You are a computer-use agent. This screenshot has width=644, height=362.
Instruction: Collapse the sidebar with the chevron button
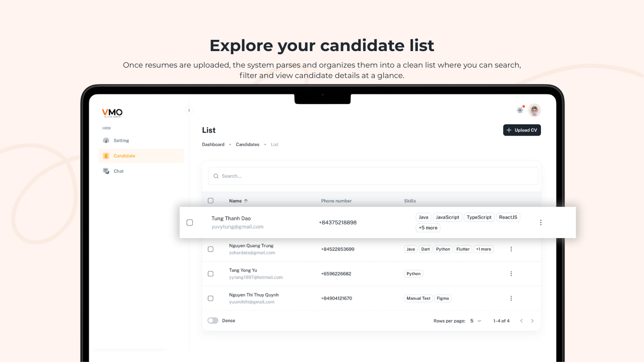[x=189, y=110]
